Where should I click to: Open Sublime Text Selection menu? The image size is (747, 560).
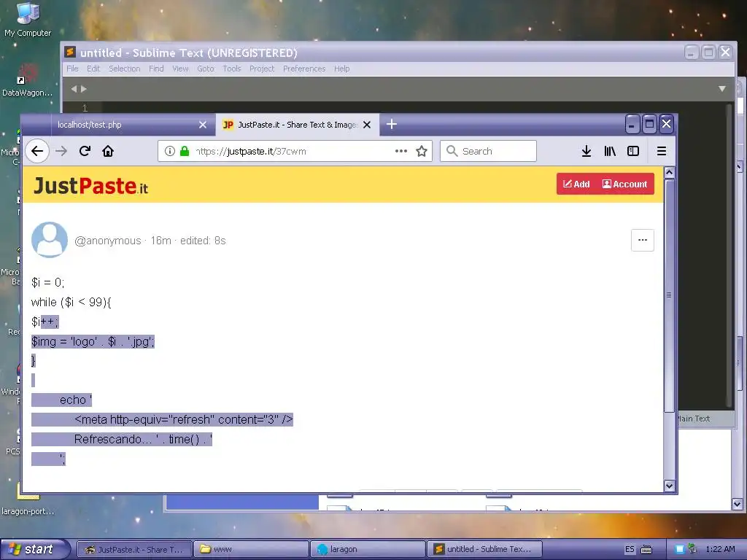(124, 69)
